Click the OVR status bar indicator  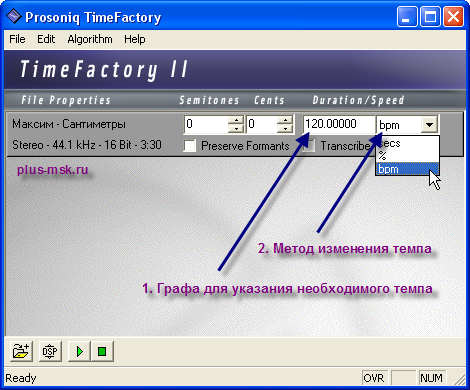point(374,378)
